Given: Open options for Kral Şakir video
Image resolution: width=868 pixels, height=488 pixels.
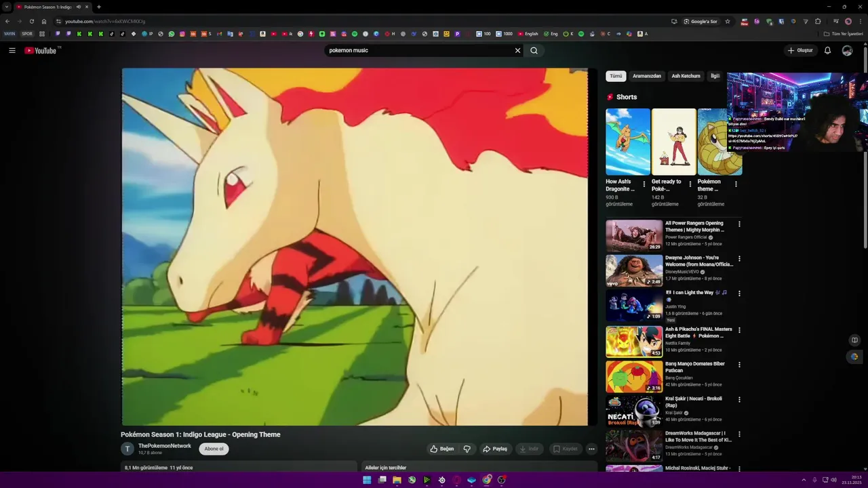Looking at the screenshot, I should [x=739, y=399].
